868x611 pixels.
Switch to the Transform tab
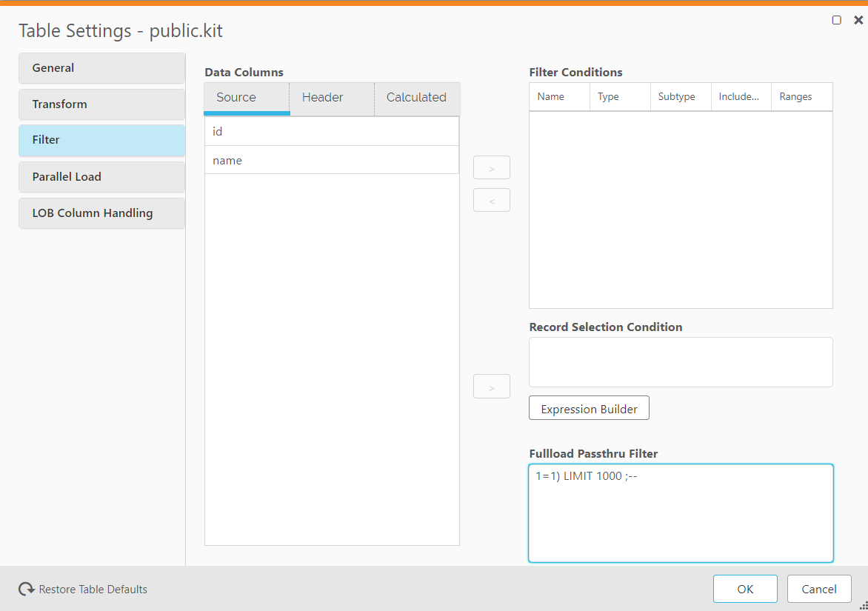click(x=101, y=104)
